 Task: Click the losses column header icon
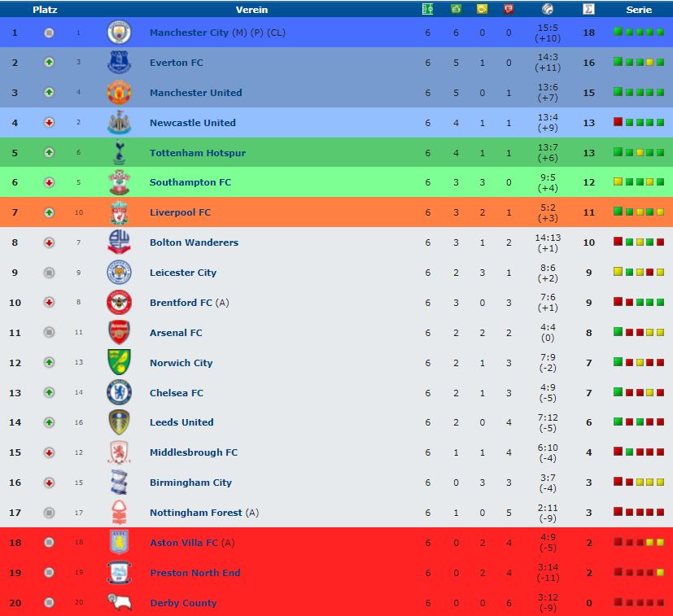tap(509, 9)
